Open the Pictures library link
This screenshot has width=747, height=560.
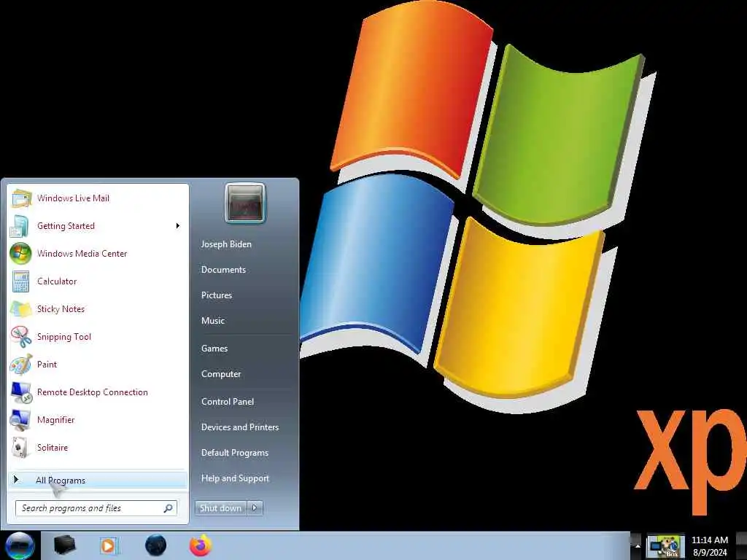[x=217, y=295]
